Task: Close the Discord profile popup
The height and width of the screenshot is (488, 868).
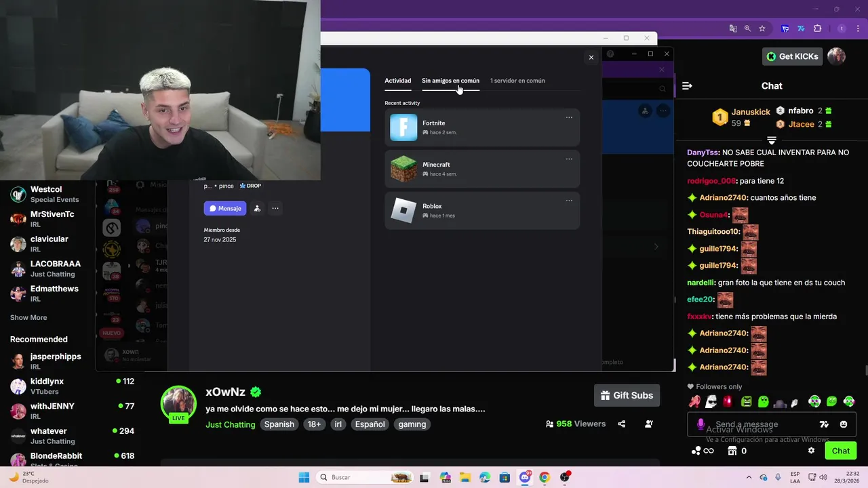Action: click(591, 58)
